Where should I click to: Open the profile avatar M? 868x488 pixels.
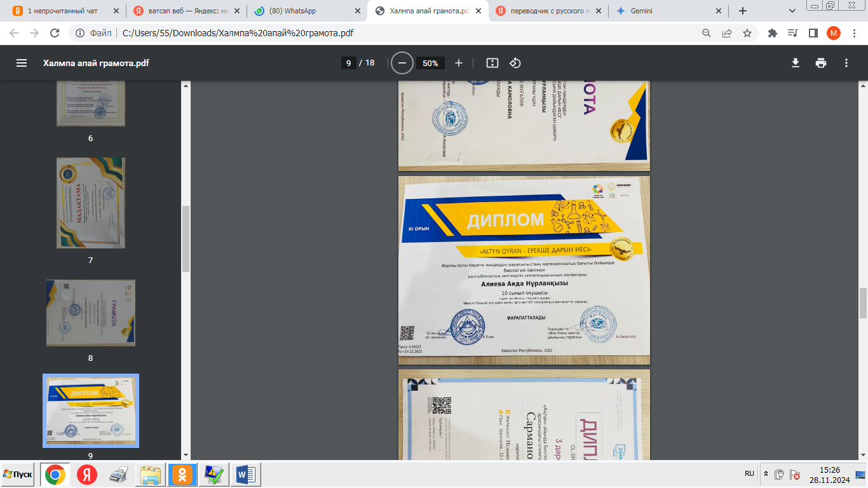click(x=833, y=33)
